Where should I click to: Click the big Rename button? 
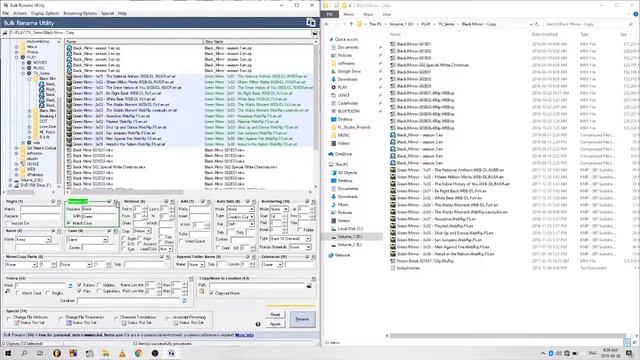point(302,319)
